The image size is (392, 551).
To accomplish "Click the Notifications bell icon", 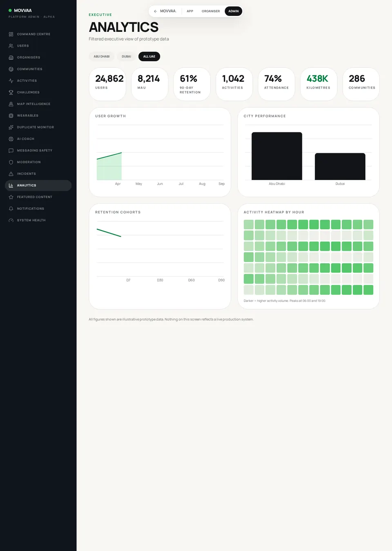I will point(11,209).
